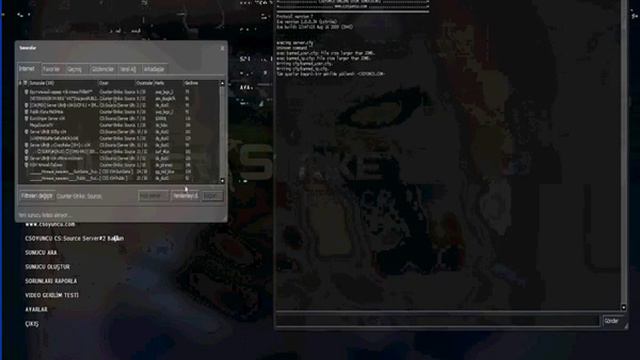Connect via CSOYUNCU CS:Source Server#2 Bağlan
Viewport: 640px width, 360px height.
pyautogui.click(x=74, y=238)
